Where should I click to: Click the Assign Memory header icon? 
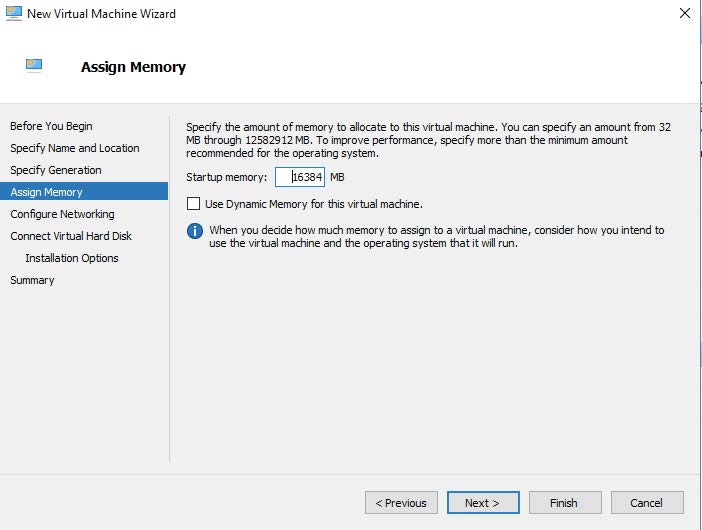pyautogui.click(x=35, y=66)
